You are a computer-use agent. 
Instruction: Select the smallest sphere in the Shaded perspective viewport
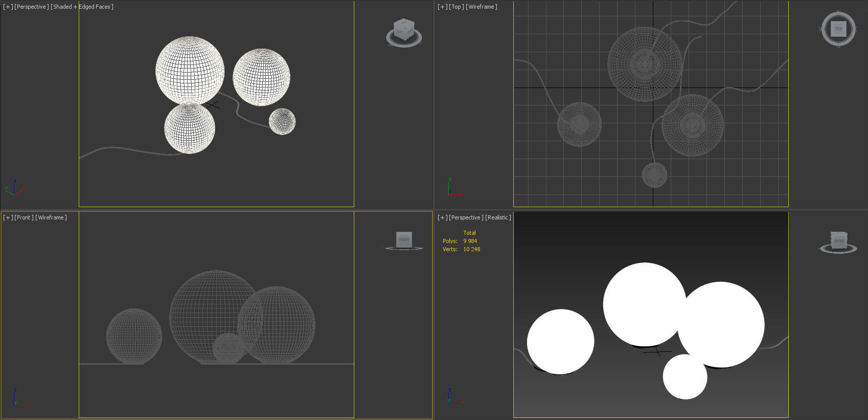(282, 121)
